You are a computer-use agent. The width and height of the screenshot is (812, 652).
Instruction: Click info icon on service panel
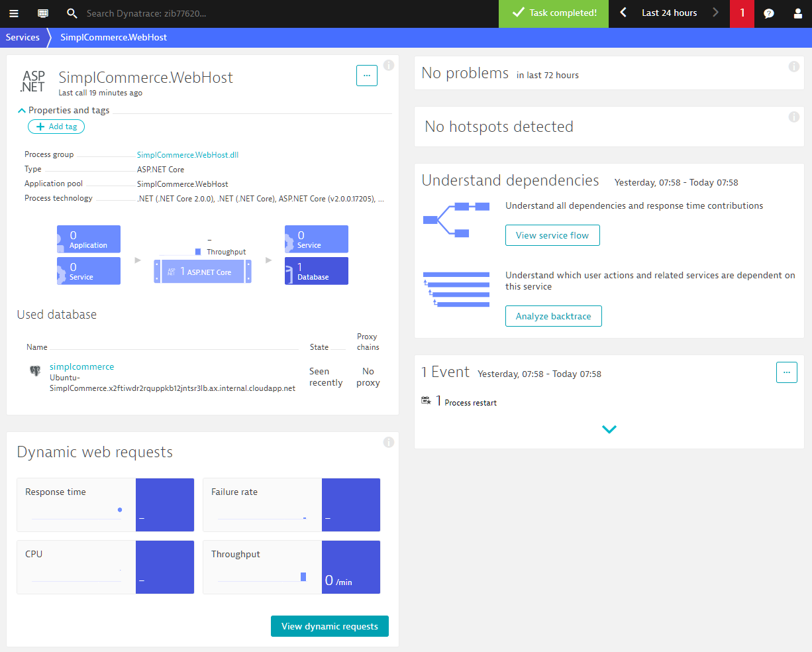tap(389, 66)
